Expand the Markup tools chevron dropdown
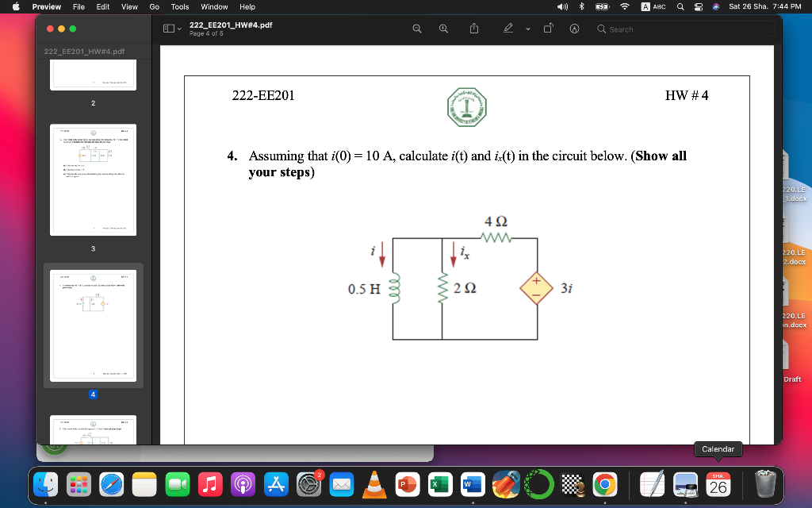812x508 pixels. tap(527, 29)
